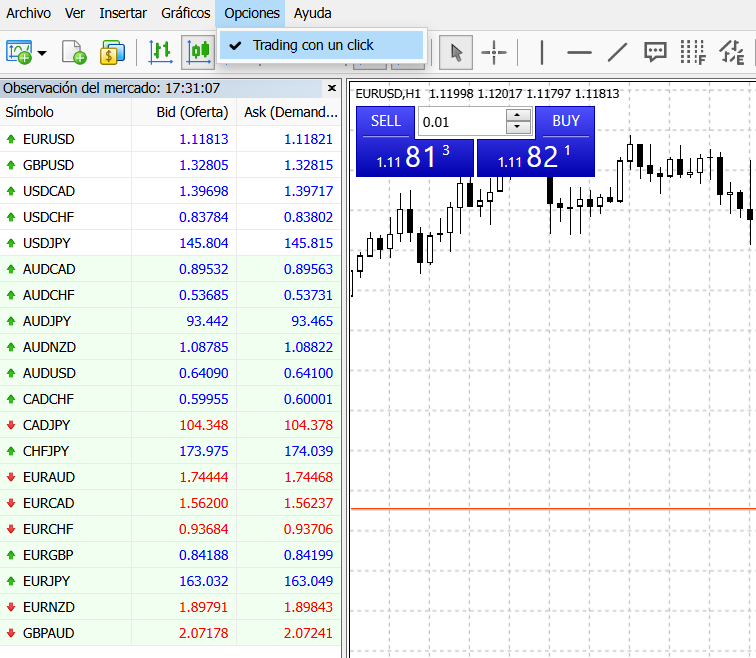Sort by Símbolo column header

tap(66, 112)
